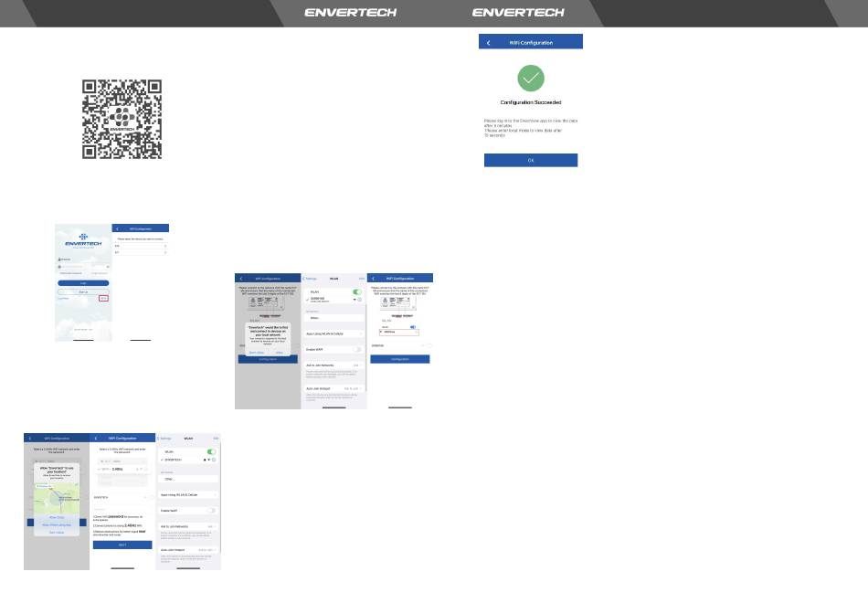Open 'Apps Using WLAN & Cellular' in ENVERTECH WLAN screen
The image size is (868, 614).
click(x=188, y=495)
